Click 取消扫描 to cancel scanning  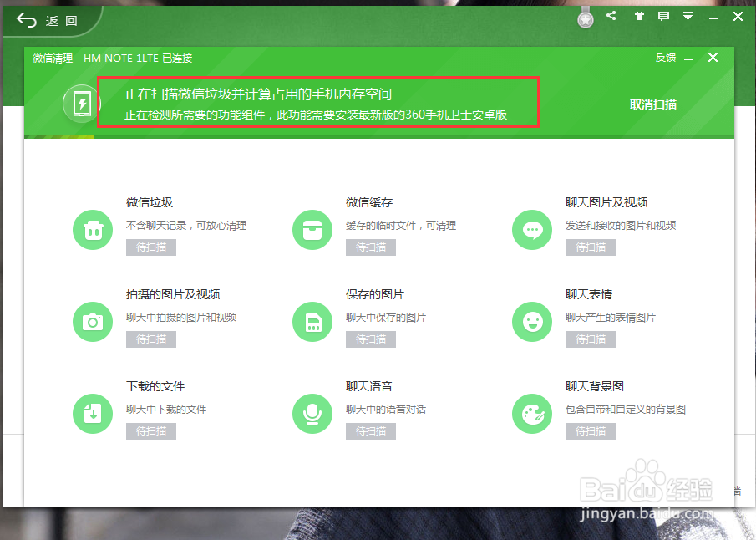[x=652, y=104]
